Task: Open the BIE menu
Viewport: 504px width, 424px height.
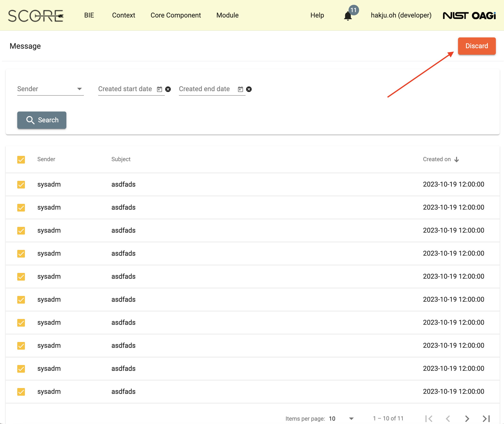Action: 89,15
